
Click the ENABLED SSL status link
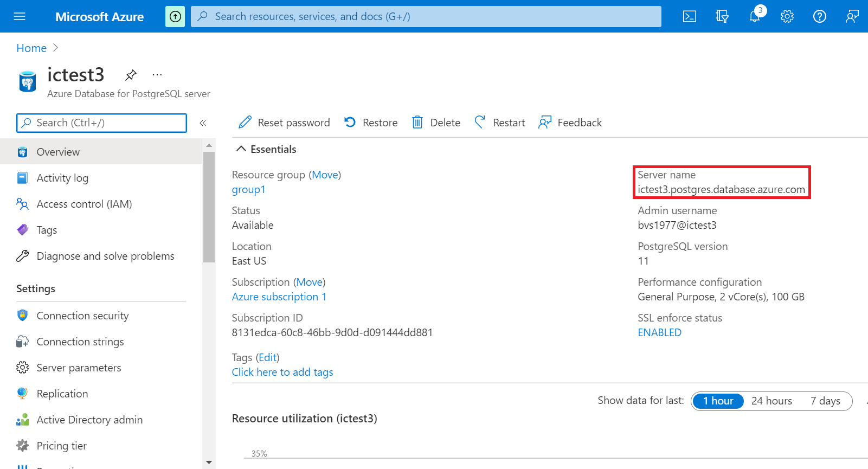pyautogui.click(x=659, y=333)
